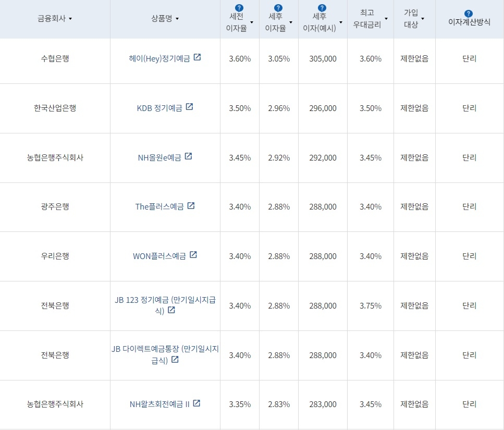Viewport: 504px width, 430px height.
Task: Click external link icon next to WON플러스예금
Action: click(193, 255)
